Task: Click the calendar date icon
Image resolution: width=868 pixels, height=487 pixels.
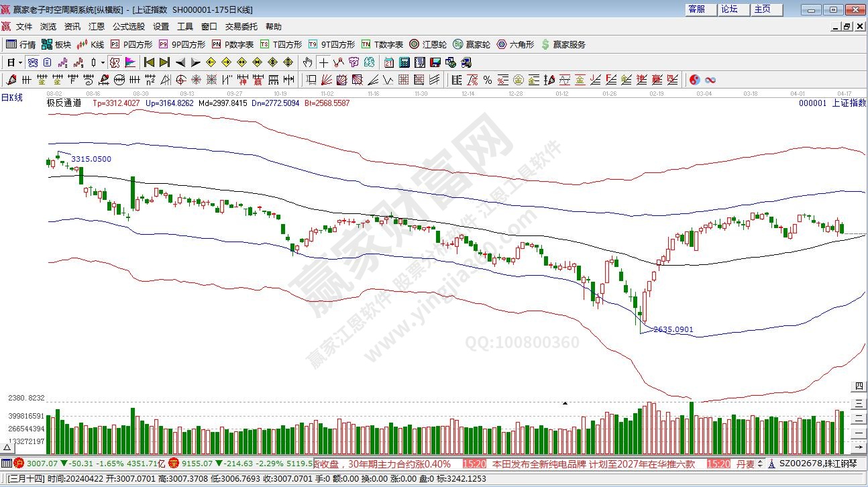Action: [389, 62]
